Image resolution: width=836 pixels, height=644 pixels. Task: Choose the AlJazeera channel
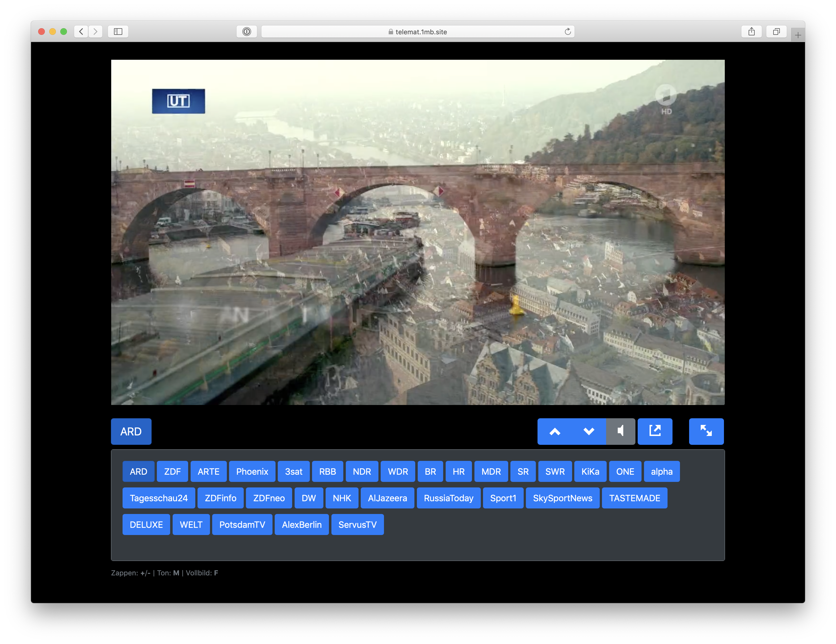pos(387,498)
